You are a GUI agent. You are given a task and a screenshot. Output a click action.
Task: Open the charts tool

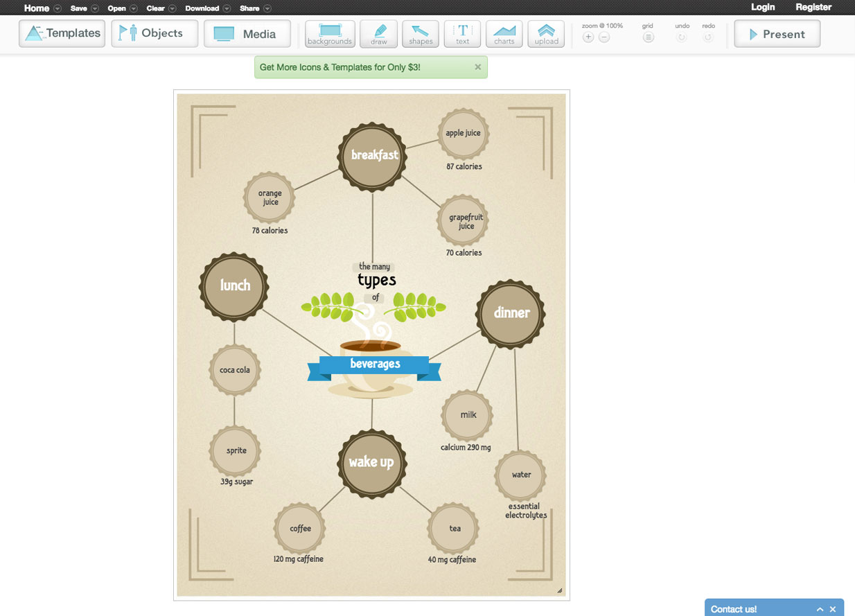tap(504, 33)
